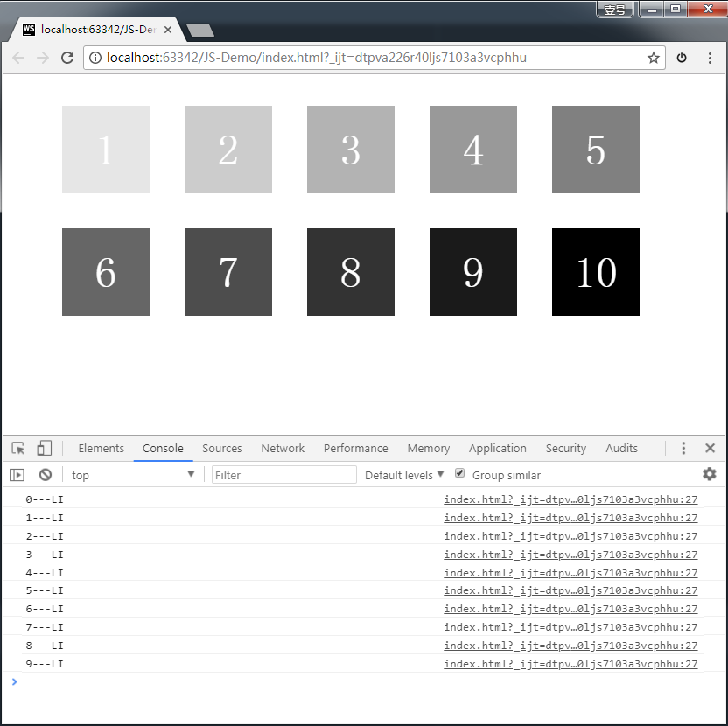The width and height of the screenshot is (728, 726).
Task: Click the back navigation button
Action: [17, 58]
